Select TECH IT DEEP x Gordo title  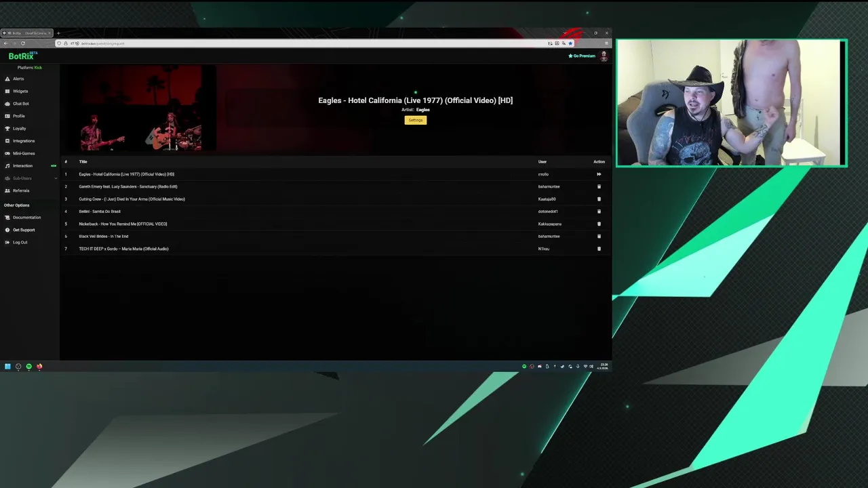(123, 249)
